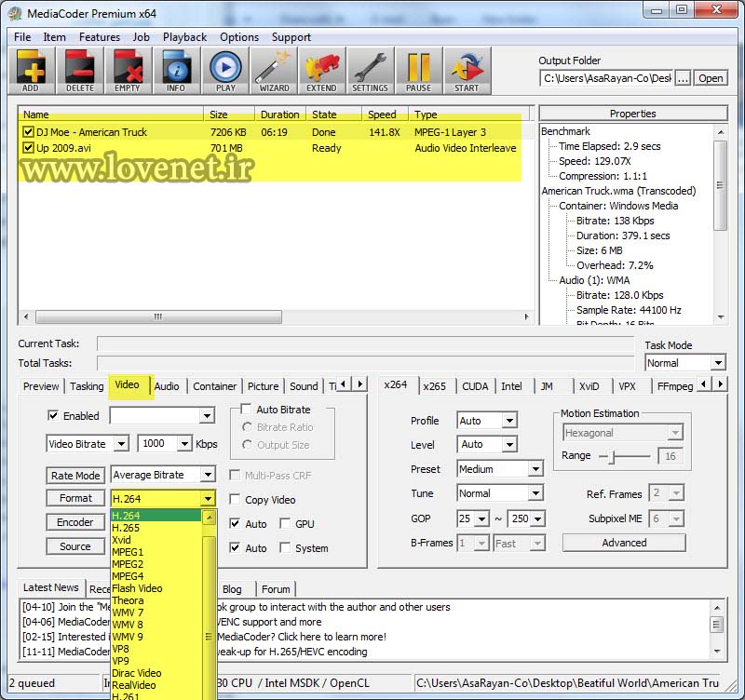
Task: Toggle the video Enabled checkbox
Action: [x=53, y=415]
